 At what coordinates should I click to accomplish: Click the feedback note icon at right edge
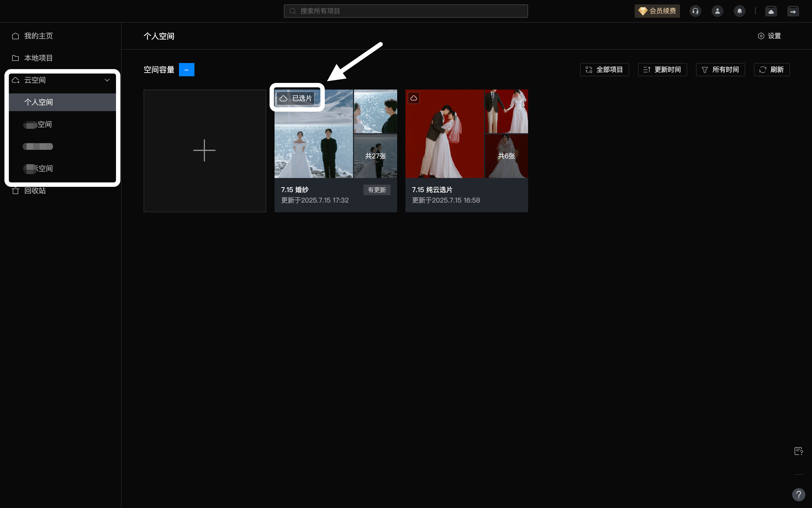coord(798,451)
